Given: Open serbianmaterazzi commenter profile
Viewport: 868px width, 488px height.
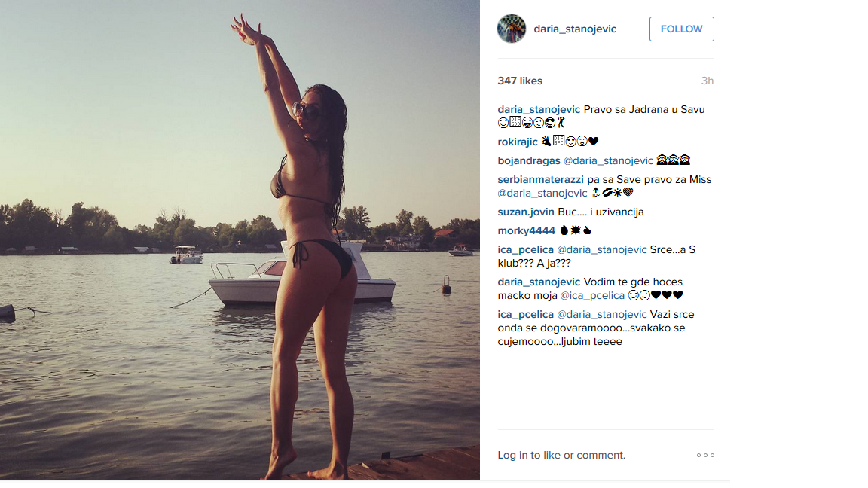Looking at the screenshot, I should (x=540, y=179).
